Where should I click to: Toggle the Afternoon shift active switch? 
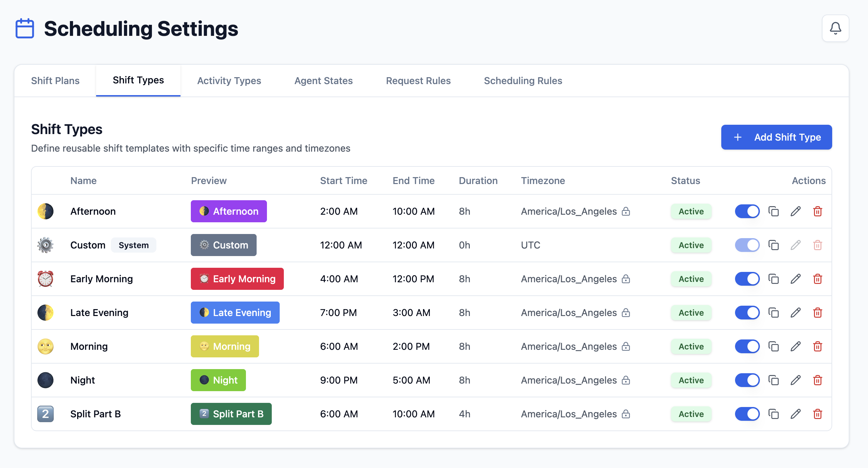click(747, 211)
